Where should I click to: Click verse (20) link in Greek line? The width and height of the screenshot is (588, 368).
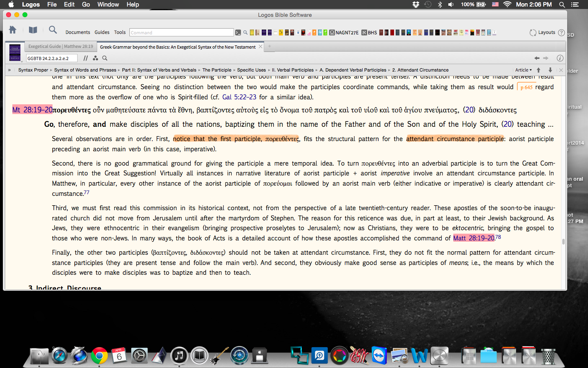pos(469,110)
